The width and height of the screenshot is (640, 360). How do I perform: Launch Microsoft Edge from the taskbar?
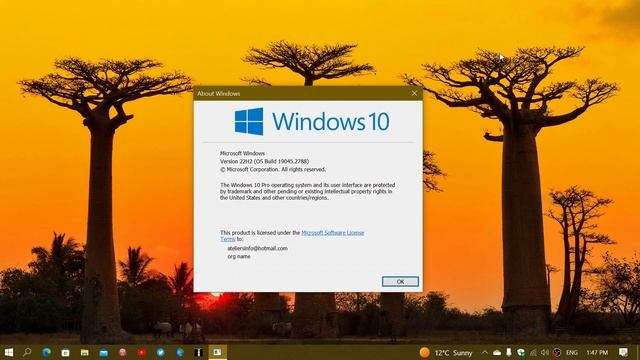pyautogui.click(x=46, y=352)
